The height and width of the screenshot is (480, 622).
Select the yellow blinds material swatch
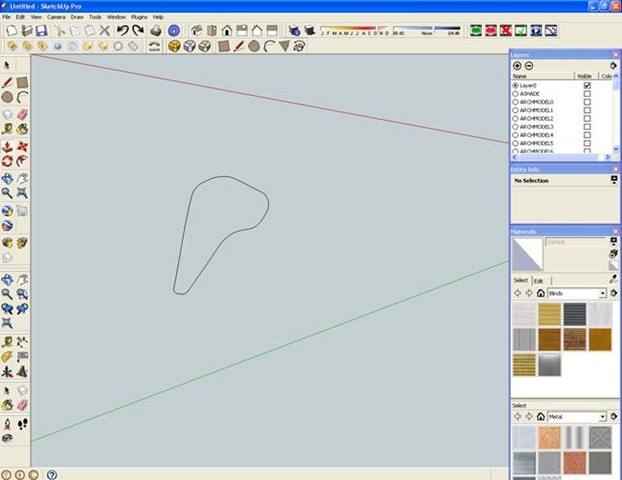point(549,314)
